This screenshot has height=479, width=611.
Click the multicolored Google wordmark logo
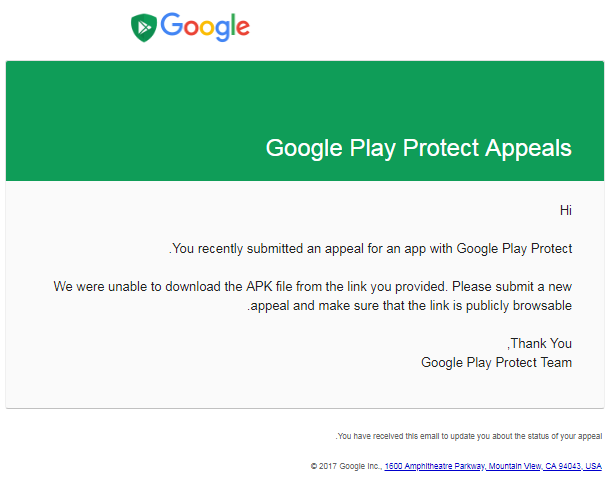205,27
